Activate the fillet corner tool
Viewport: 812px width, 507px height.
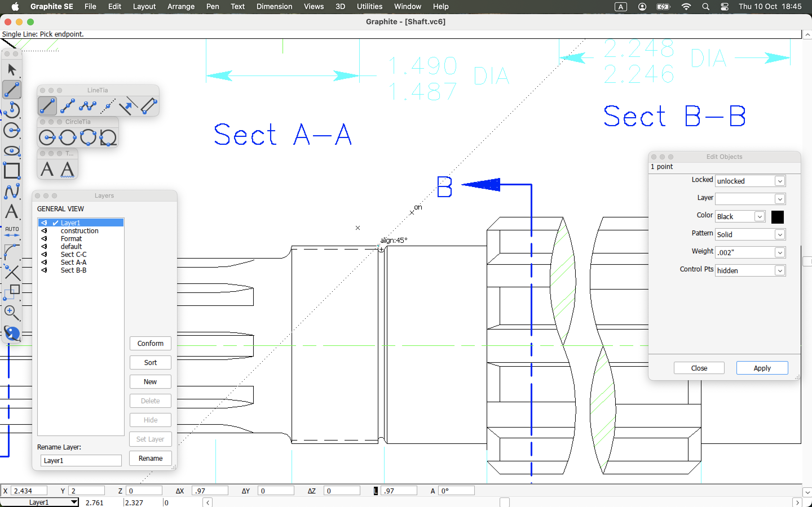[12, 252]
